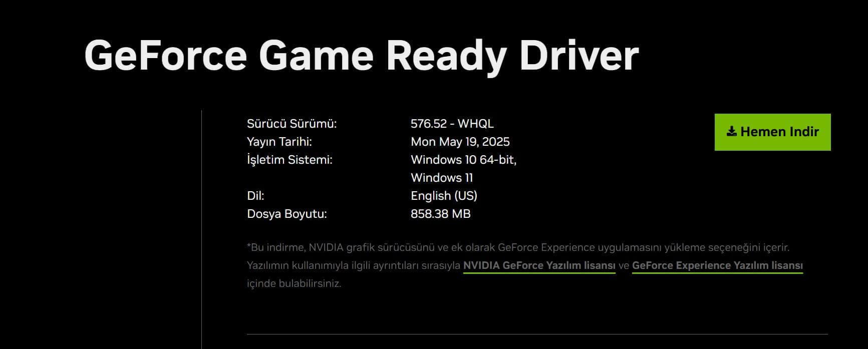Open the GeForce Experience Yazılım lisansı link
Image resolution: width=868 pixels, height=349 pixels.
point(717,266)
